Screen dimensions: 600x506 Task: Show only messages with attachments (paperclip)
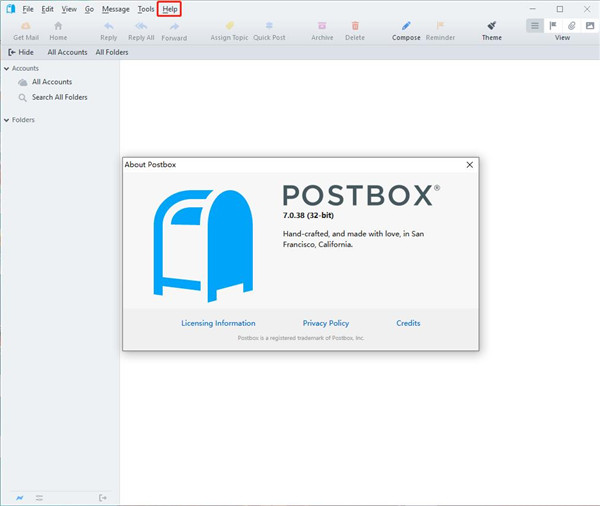571,25
